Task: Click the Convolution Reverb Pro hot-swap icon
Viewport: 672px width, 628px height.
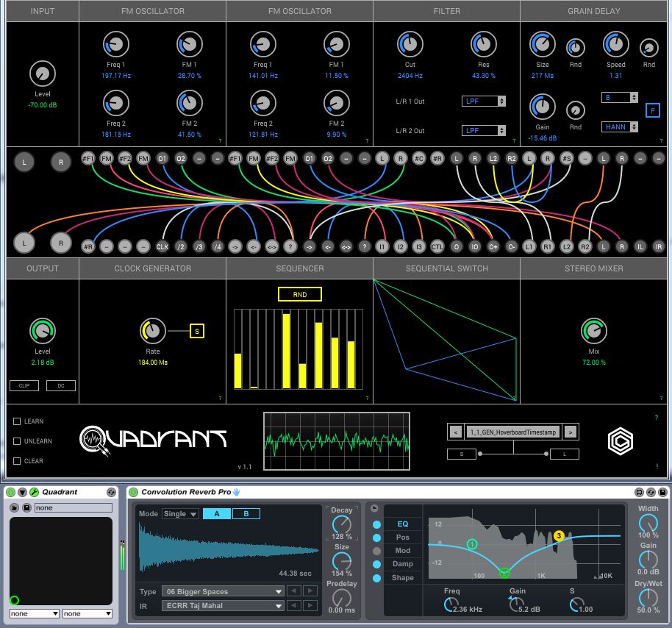Action: click(x=651, y=492)
